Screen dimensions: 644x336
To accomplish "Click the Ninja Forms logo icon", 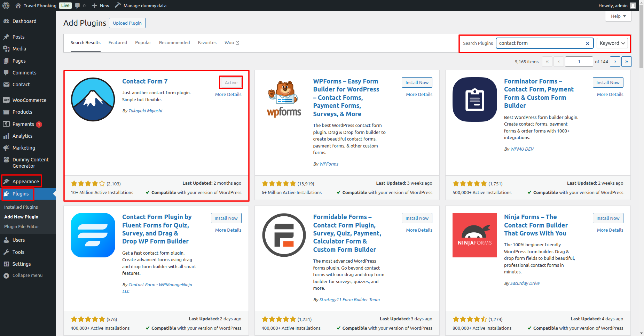I will pyautogui.click(x=475, y=235).
